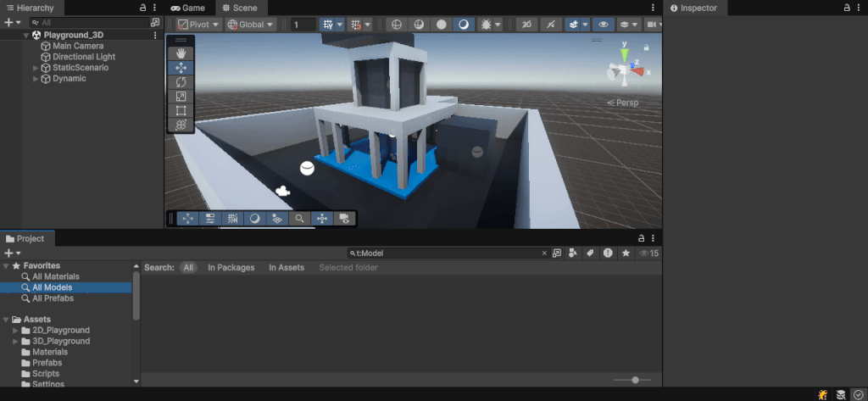The height and width of the screenshot is (401, 868).
Task: Select the Scale tool
Action: [x=181, y=97]
